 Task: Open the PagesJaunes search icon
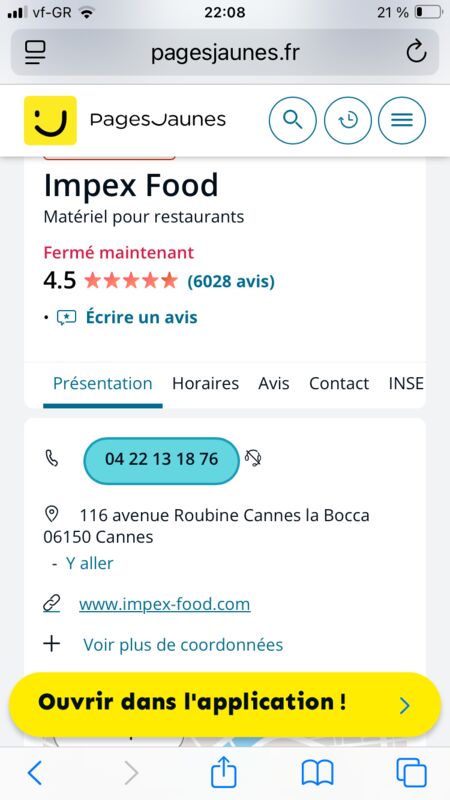(292, 120)
